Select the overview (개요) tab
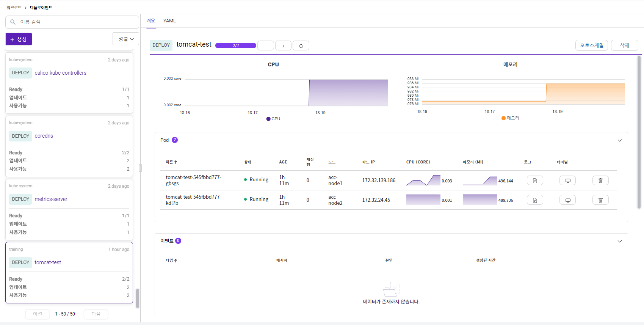Screen dimensions: 644x325 point(151,21)
